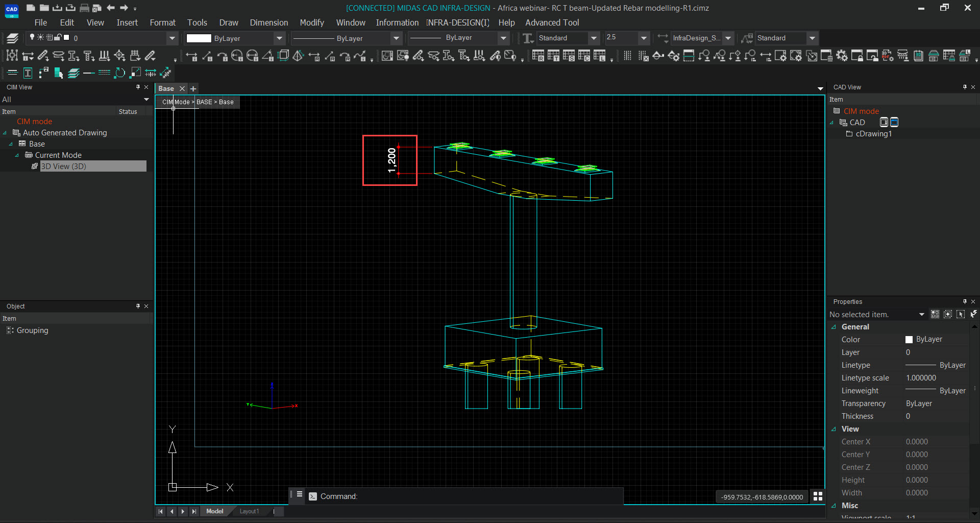
Task: Click the Linetype scale value 1.000000
Action: (921, 378)
